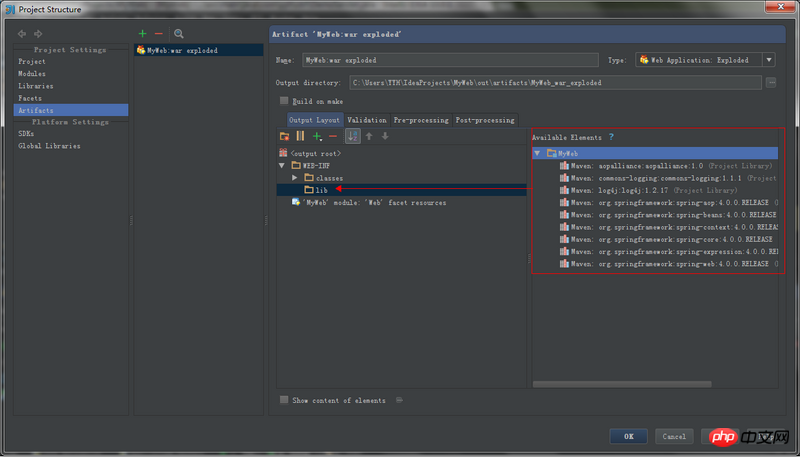
Task: Open the artifact Type dropdown
Action: (769, 60)
